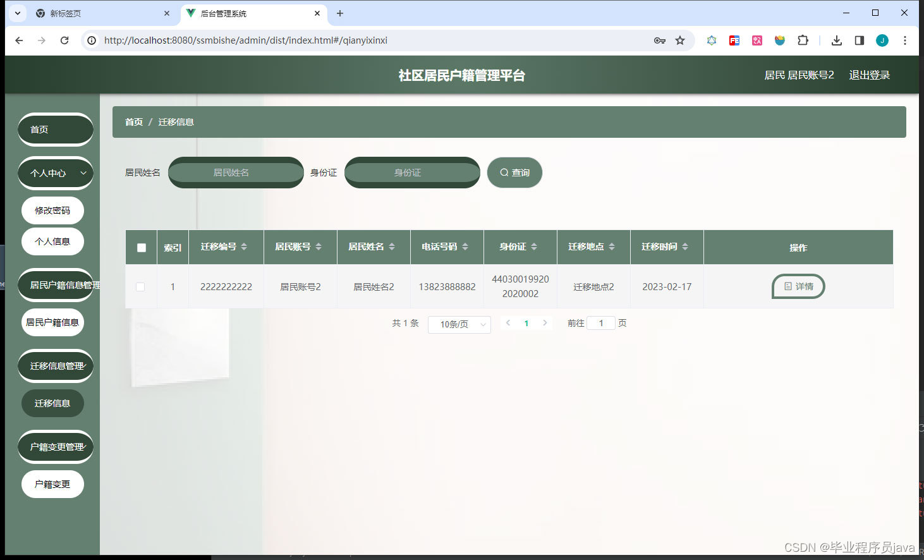Show browser downloads
Screen dimensions: 924x560
[837, 40]
